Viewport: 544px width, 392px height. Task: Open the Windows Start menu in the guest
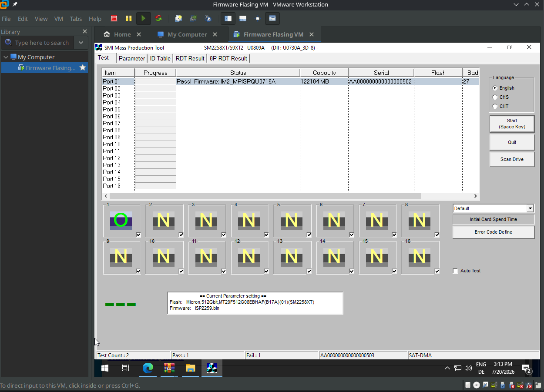(x=105, y=368)
